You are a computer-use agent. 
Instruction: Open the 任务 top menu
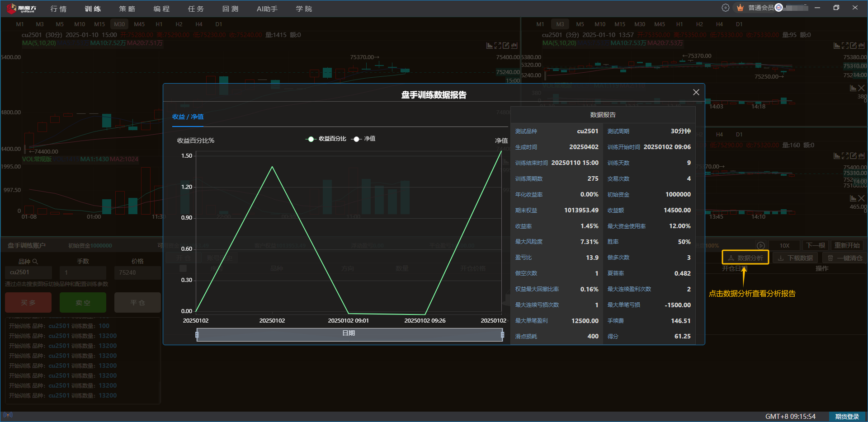(196, 9)
